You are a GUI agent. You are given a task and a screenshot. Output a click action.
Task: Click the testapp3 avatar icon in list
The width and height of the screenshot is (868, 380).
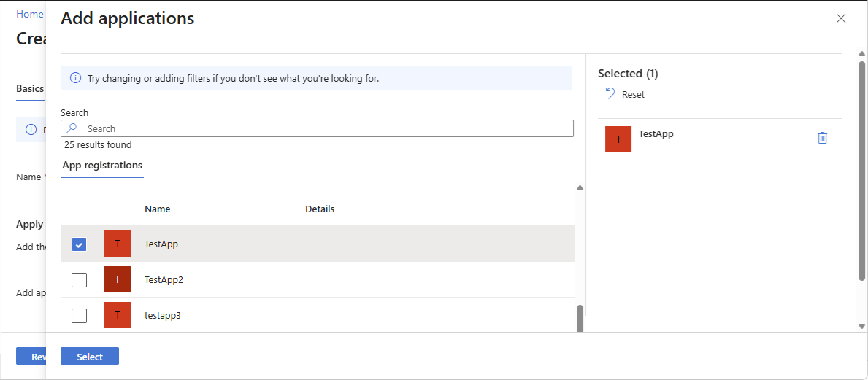(x=118, y=315)
